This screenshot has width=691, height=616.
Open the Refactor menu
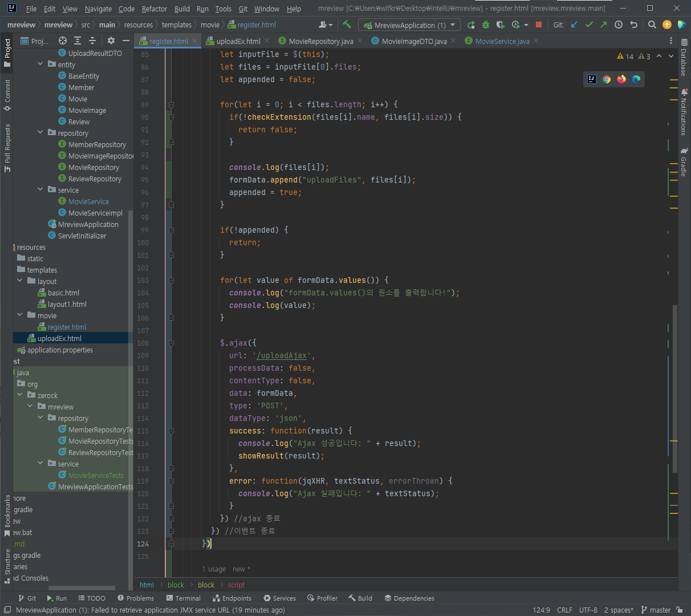coord(155,9)
